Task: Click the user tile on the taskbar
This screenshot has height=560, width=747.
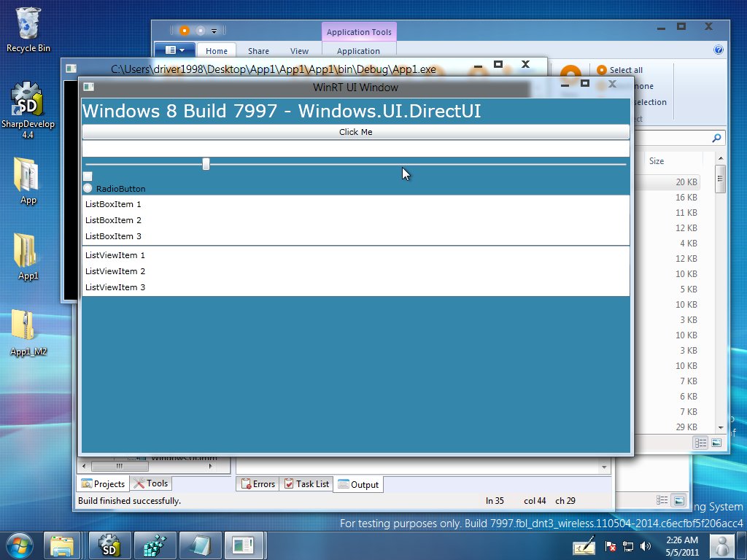Action: (721, 546)
